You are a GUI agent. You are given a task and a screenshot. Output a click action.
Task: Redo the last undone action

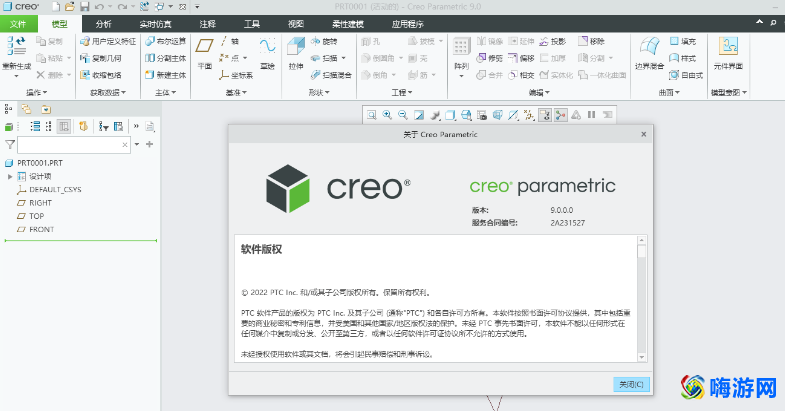point(122,7)
